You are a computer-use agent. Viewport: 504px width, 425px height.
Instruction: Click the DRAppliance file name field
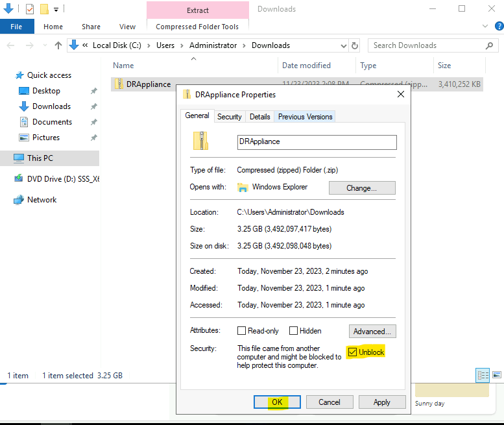pyautogui.click(x=317, y=142)
